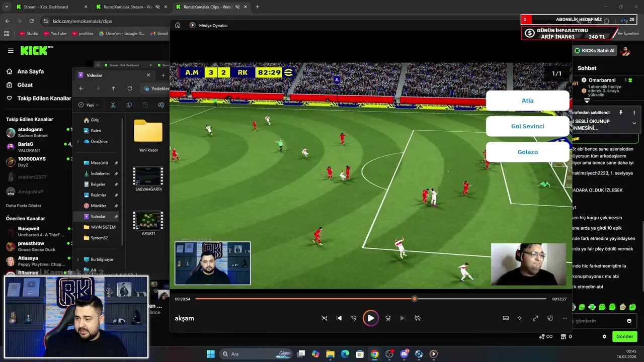The image size is (644, 362).
Task: Skip back 10 seconds
Action: (354, 318)
